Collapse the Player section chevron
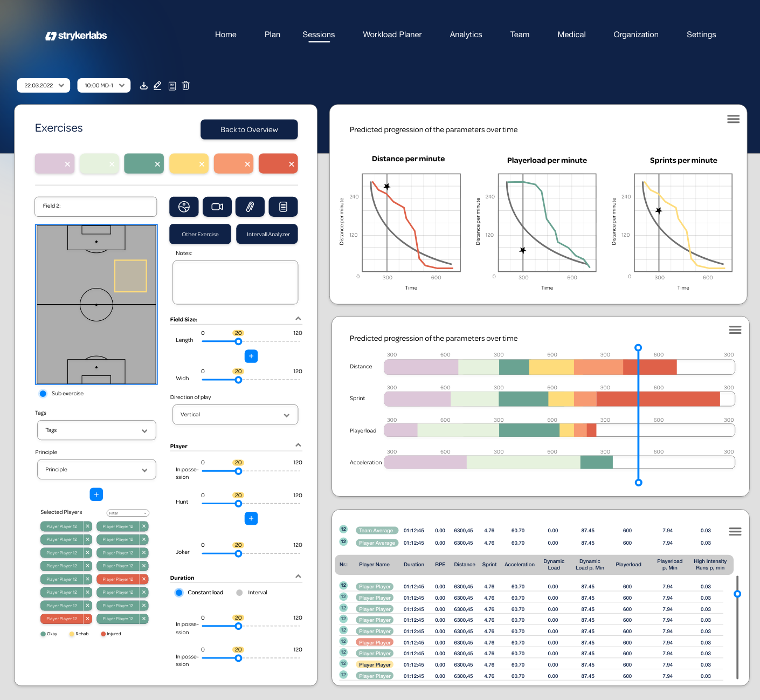The height and width of the screenshot is (700, 760). click(298, 445)
